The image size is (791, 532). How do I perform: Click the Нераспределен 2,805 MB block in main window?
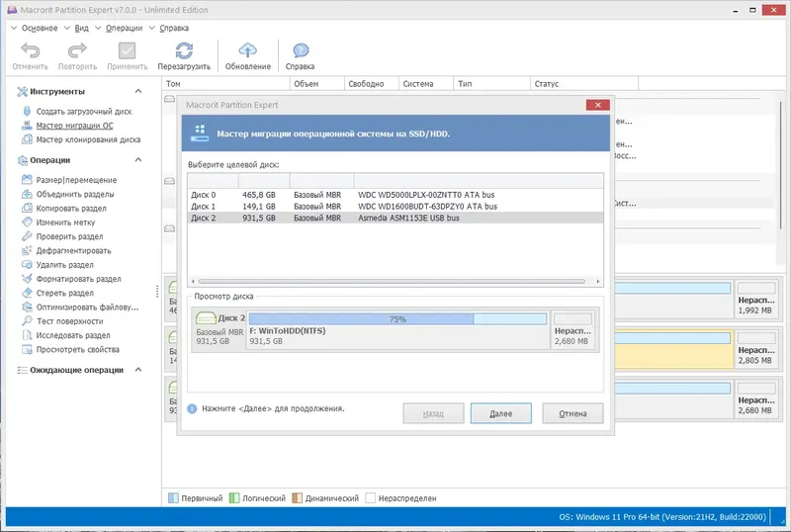(x=755, y=348)
